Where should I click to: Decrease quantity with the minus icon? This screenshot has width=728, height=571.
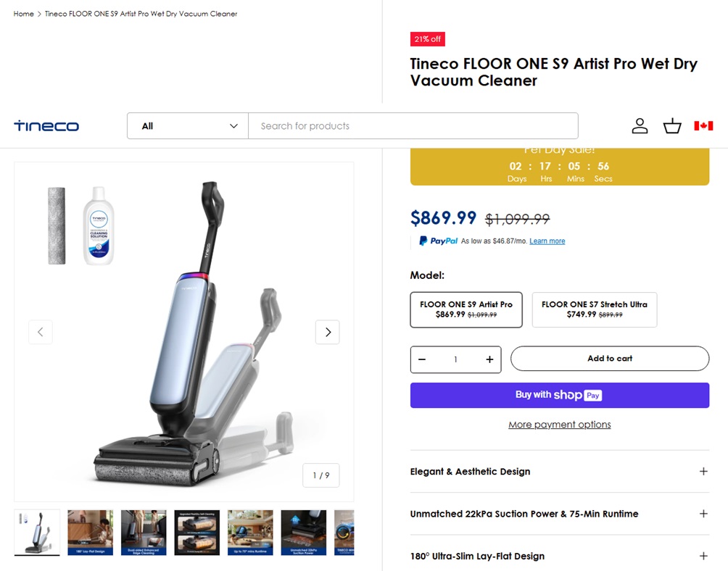tap(422, 359)
